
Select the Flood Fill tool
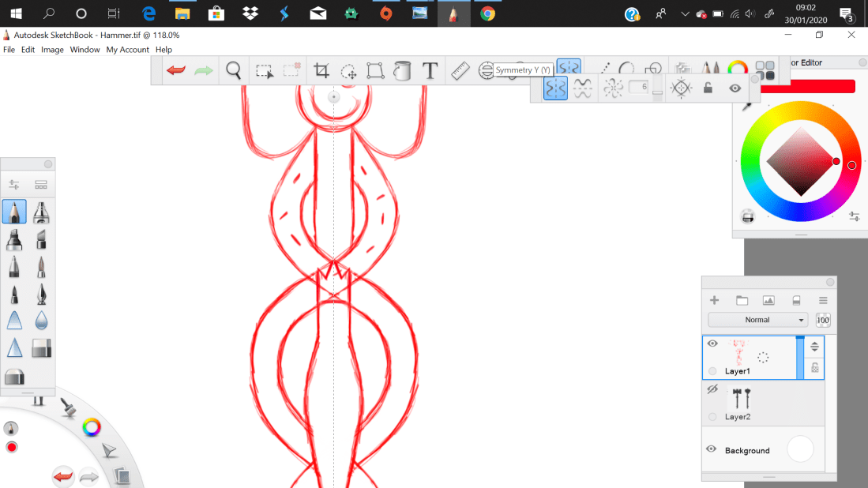tap(402, 69)
